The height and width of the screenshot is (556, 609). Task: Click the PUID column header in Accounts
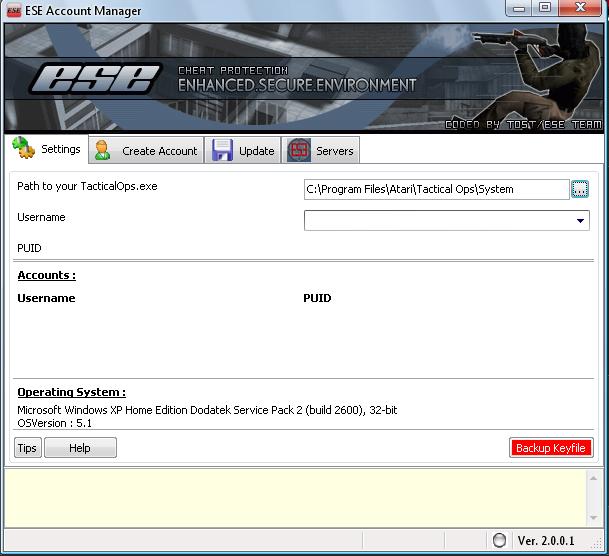(317, 298)
